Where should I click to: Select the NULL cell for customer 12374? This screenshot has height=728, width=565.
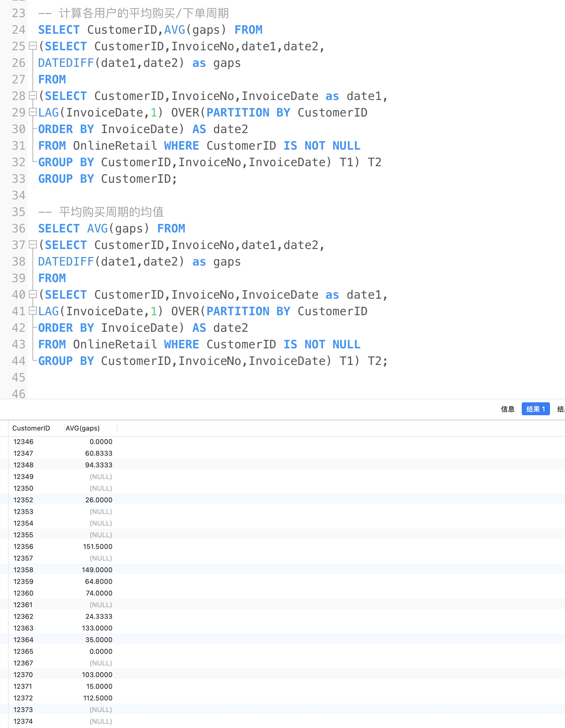[101, 721]
